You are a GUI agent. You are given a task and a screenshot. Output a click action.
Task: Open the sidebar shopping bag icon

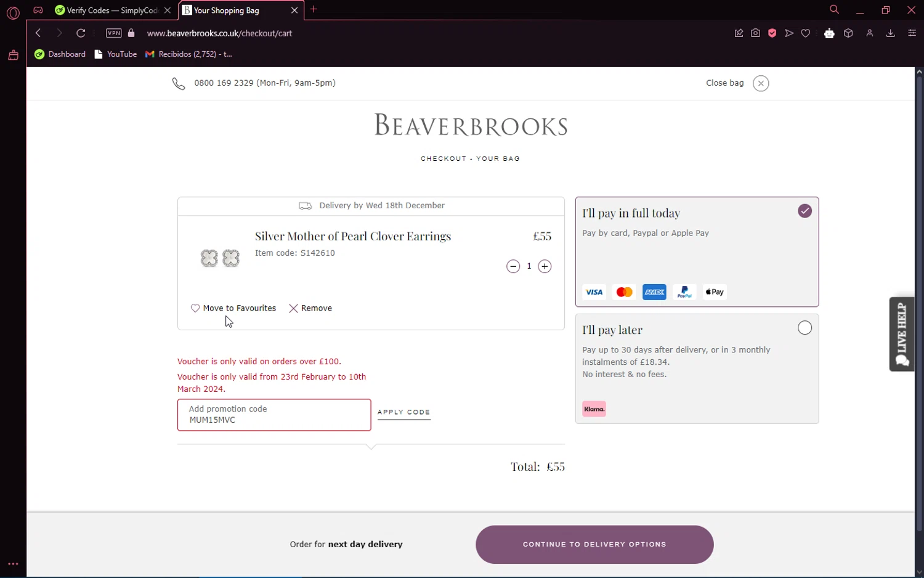13,55
